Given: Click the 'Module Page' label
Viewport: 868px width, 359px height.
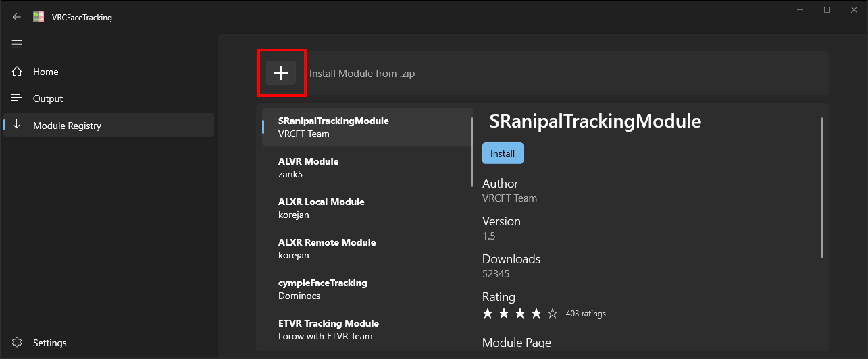Looking at the screenshot, I should tap(517, 343).
